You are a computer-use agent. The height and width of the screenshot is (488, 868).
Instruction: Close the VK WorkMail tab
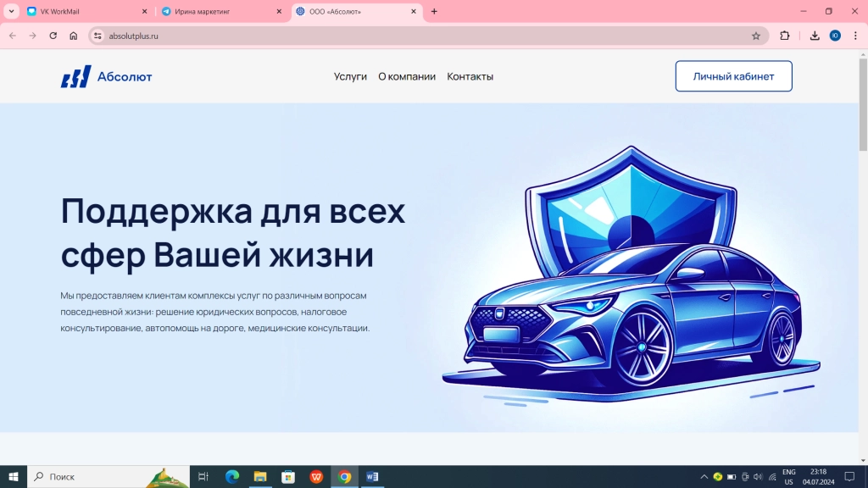click(x=144, y=11)
